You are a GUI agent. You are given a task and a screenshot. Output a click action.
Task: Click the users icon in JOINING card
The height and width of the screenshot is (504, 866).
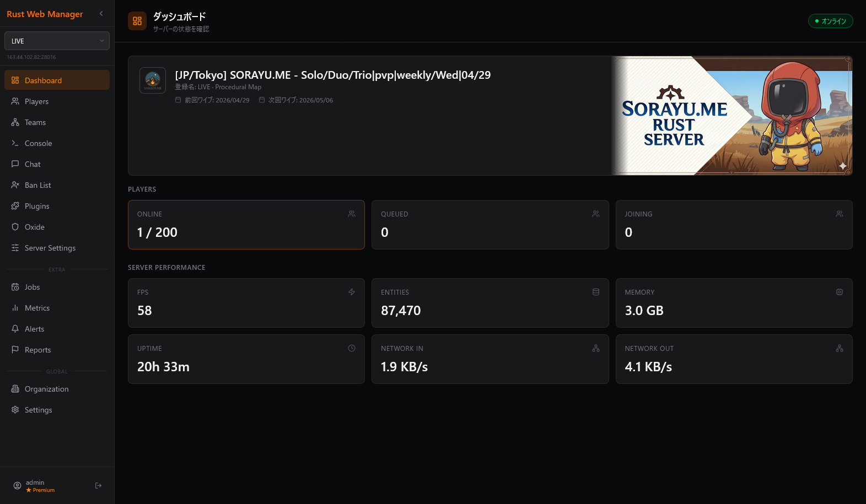click(x=840, y=214)
